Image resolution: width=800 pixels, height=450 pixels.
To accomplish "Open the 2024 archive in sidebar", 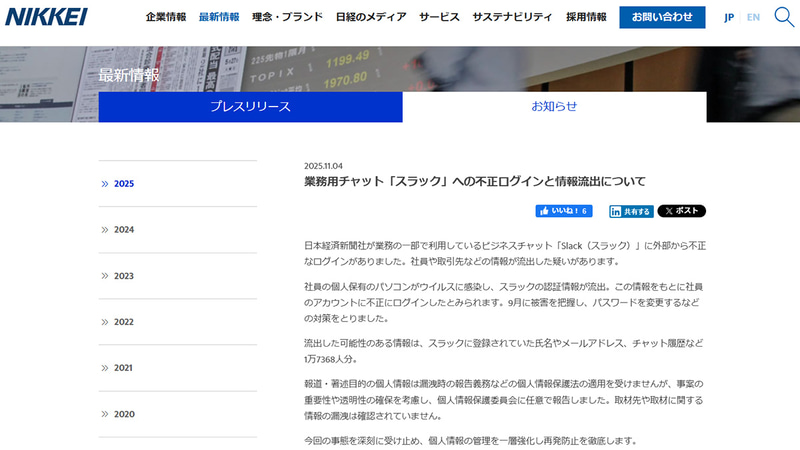I will click(178, 230).
